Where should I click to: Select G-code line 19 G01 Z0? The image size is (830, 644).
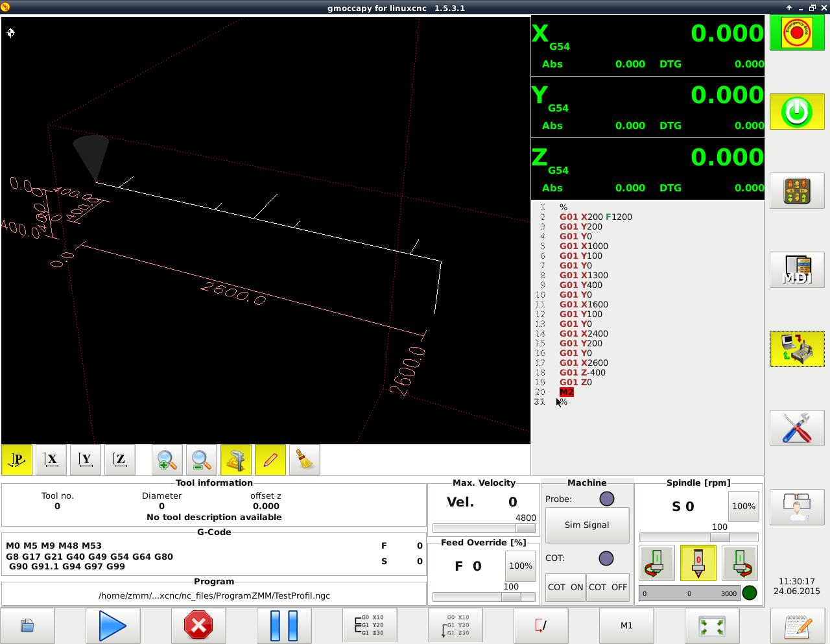click(x=576, y=383)
